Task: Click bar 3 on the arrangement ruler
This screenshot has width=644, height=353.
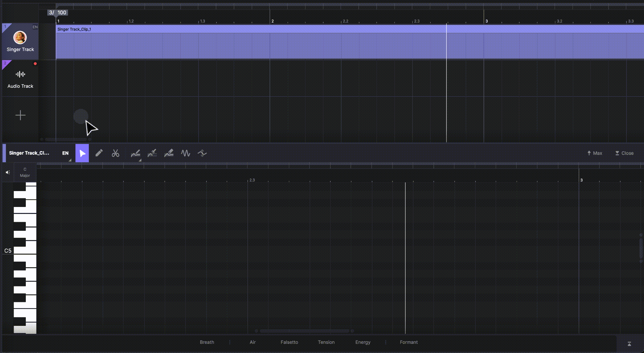Action: pyautogui.click(x=486, y=21)
